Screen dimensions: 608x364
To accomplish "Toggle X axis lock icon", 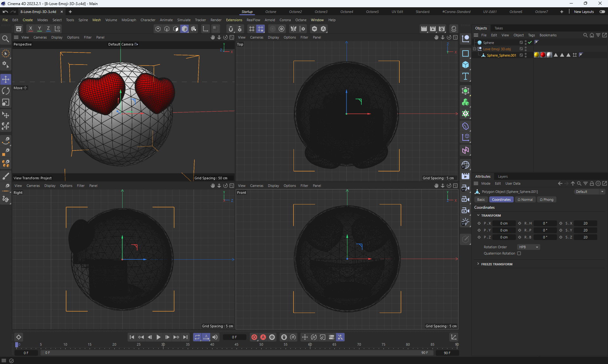I will tap(30, 28).
